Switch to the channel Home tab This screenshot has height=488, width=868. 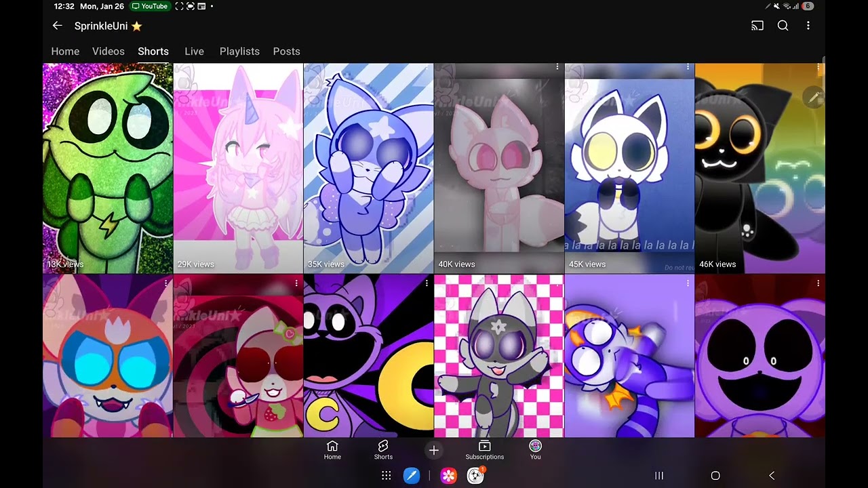[x=65, y=52]
